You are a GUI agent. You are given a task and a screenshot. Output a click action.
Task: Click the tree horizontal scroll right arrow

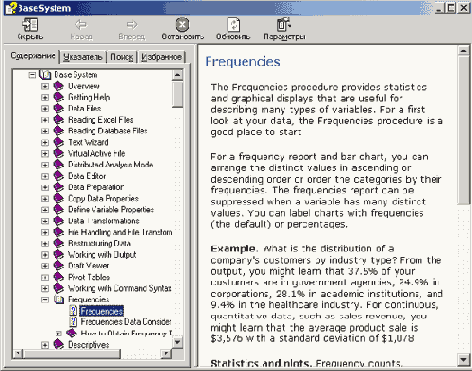coord(165,353)
